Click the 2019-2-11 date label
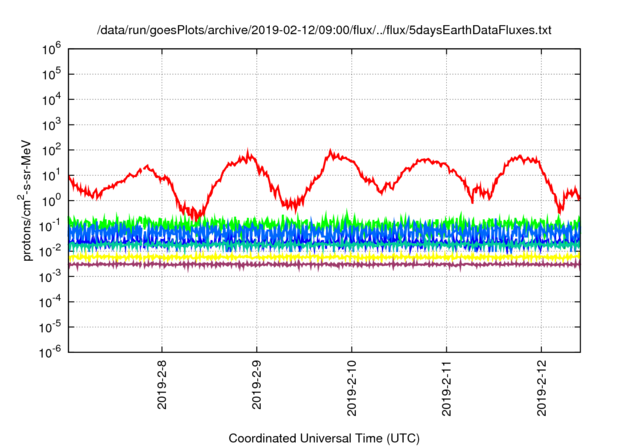The image size is (640, 448). coord(447,388)
